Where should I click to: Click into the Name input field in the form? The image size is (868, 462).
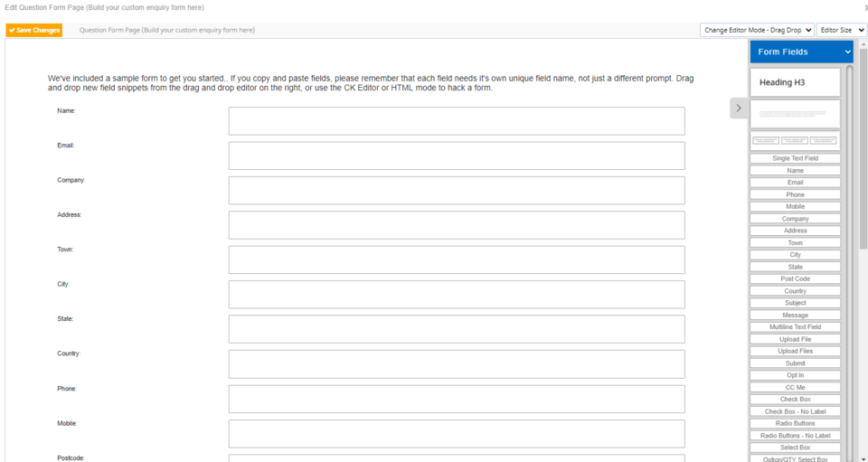click(x=457, y=121)
